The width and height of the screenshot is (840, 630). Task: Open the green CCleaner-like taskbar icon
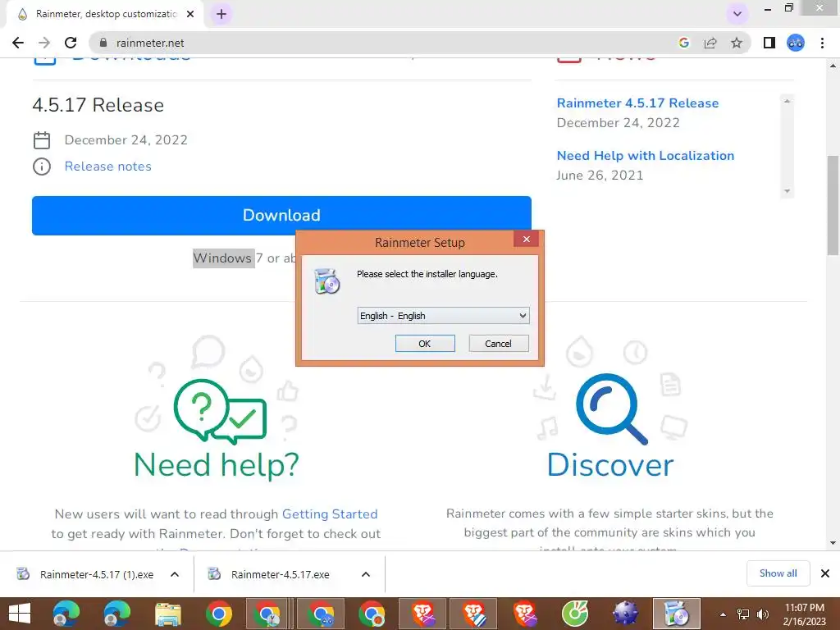coord(575,614)
